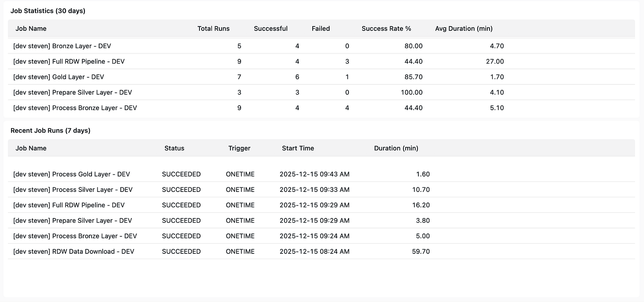Select RDW Data Download - DEV recent run
The width and height of the screenshot is (644, 302).
pyautogui.click(x=74, y=252)
